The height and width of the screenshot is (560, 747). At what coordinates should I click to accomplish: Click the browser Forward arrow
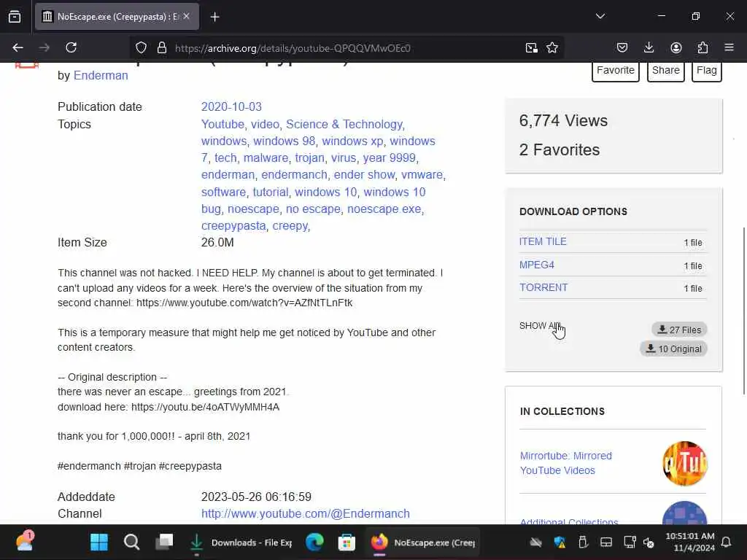(44, 47)
